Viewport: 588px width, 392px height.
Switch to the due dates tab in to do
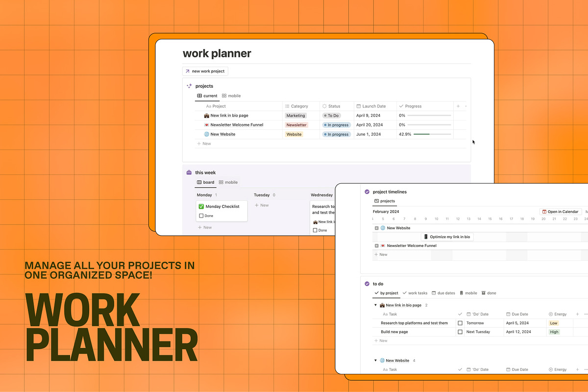point(443,293)
